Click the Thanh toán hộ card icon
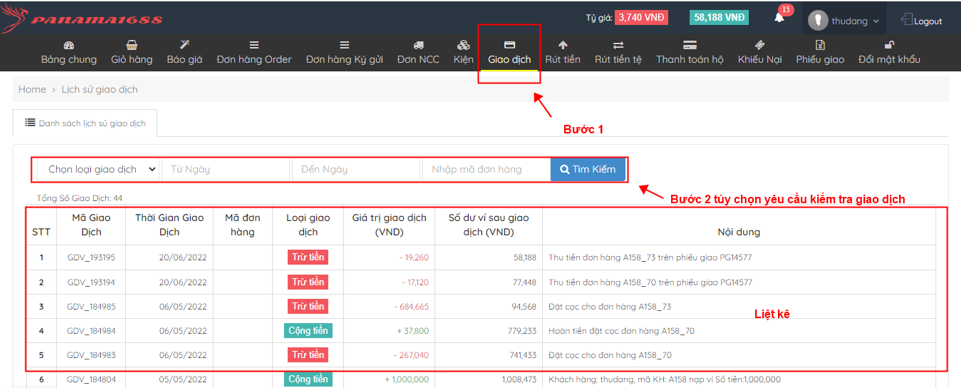Screen dimensions: 961x390 [x=689, y=45]
